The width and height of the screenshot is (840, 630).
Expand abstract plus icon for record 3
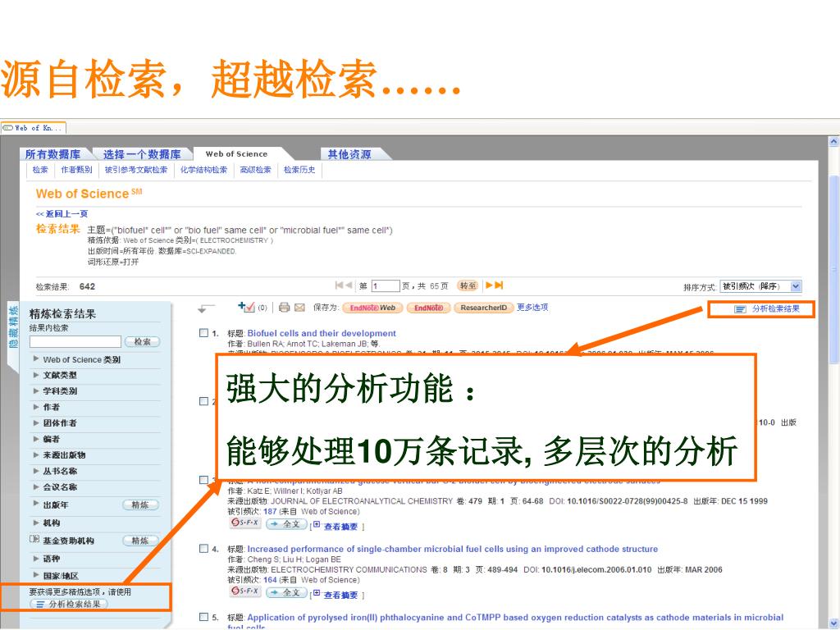coord(317,525)
